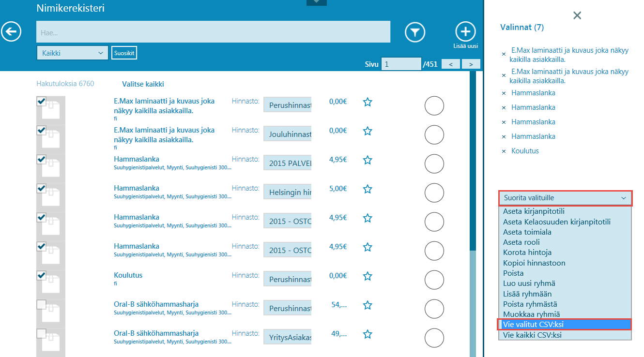Viewport: 644px width, 357px height.
Task: Star the Koulutus item as favorite
Action: (x=368, y=276)
